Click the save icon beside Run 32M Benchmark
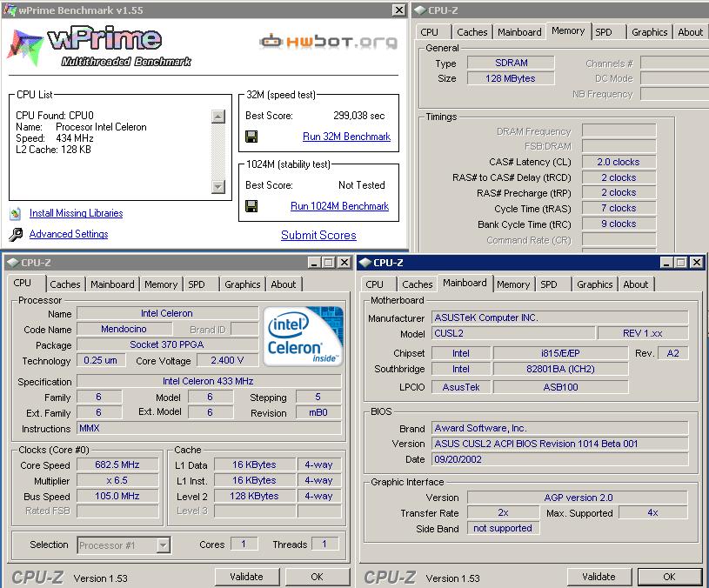709x588 pixels. click(x=251, y=137)
